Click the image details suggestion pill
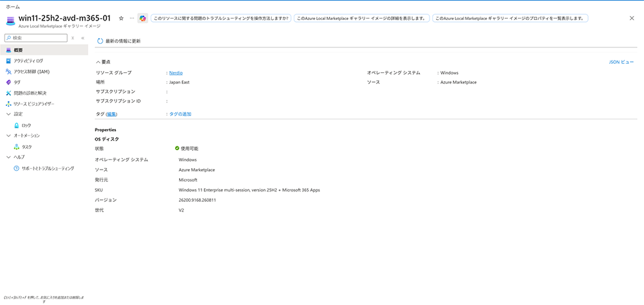The height and width of the screenshot is (305, 644). 362,18
